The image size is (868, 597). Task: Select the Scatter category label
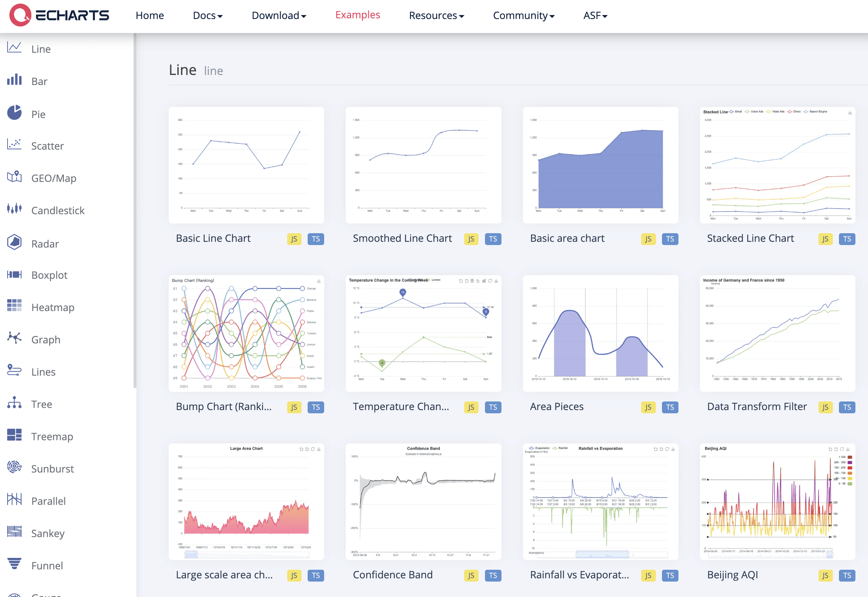(47, 146)
